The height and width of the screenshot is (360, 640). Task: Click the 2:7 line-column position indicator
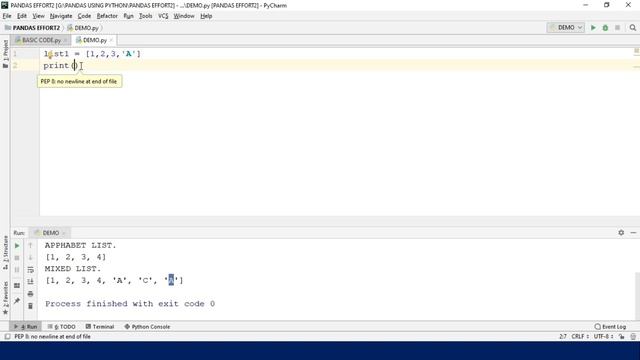(x=563, y=336)
